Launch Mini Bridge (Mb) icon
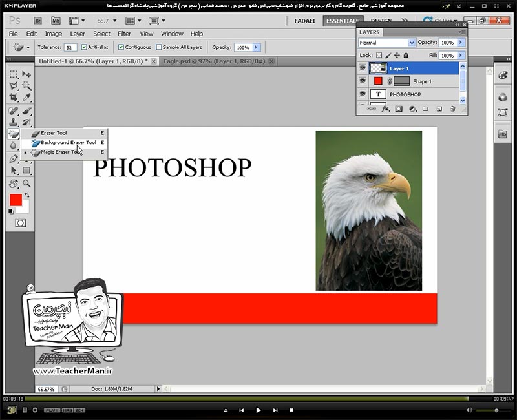517x420 pixels. pos(56,21)
